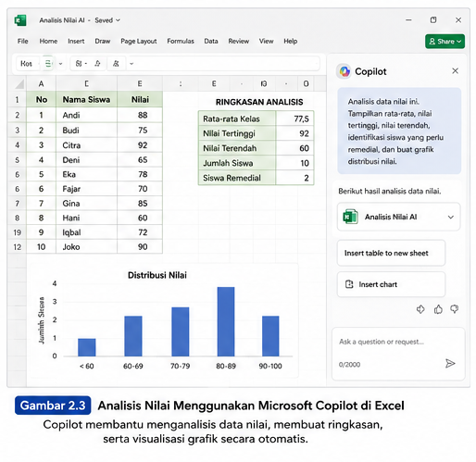
Task: Select the Nilai Tertinggi cell
Action: pos(237,133)
